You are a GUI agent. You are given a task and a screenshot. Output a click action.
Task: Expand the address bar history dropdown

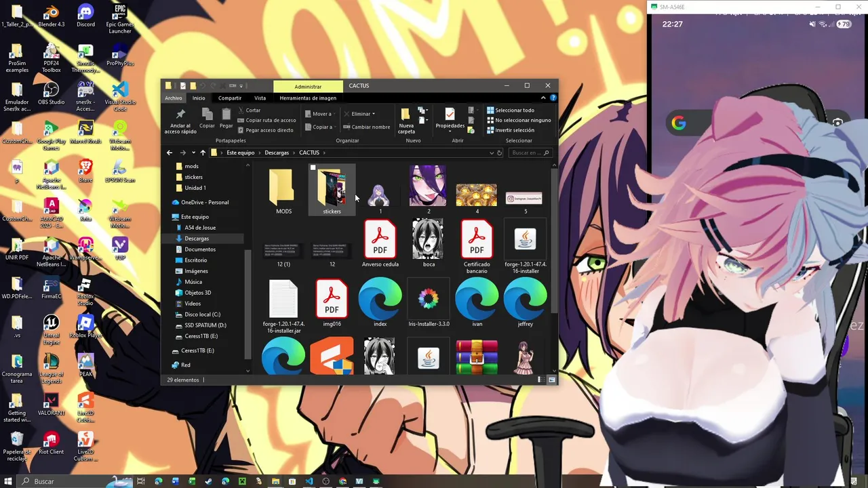coord(492,152)
